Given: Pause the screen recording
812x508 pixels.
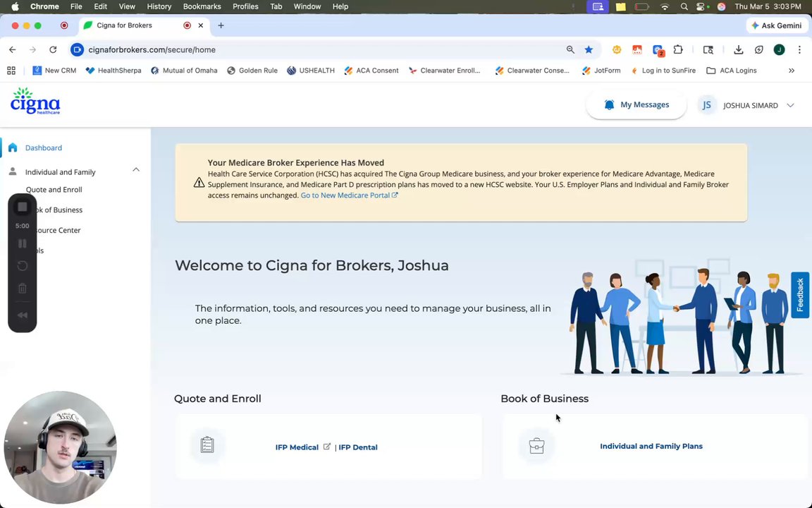Looking at the screenshot, I should coord(23,243).
